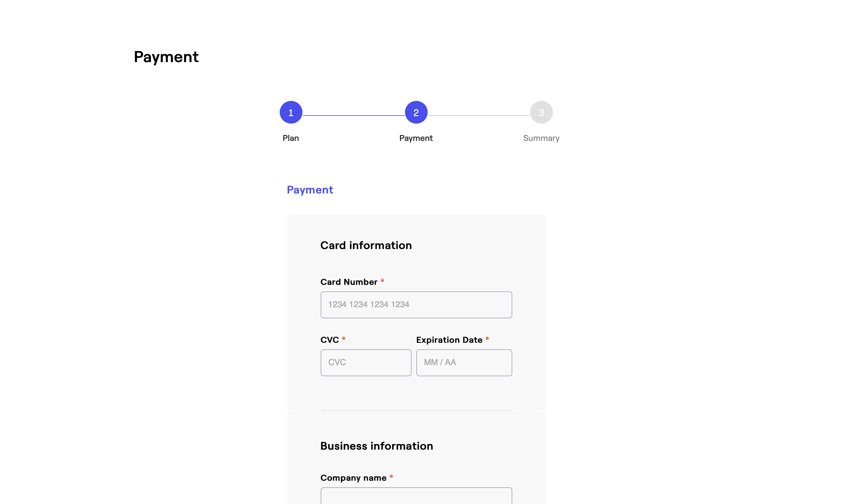Click the blue Payment section heading
This screenshot has height=504, width=841.
(310, 190)
